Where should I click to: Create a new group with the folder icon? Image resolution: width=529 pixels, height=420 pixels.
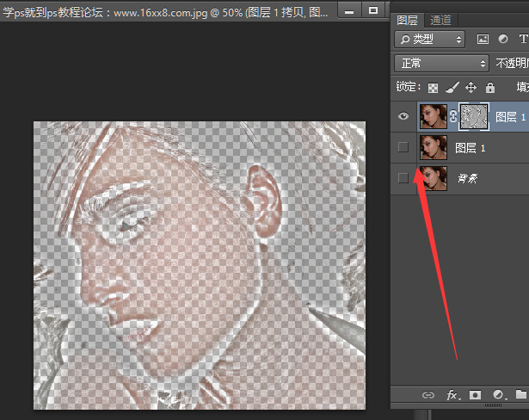pyautogui.click(x=520, y=395)
